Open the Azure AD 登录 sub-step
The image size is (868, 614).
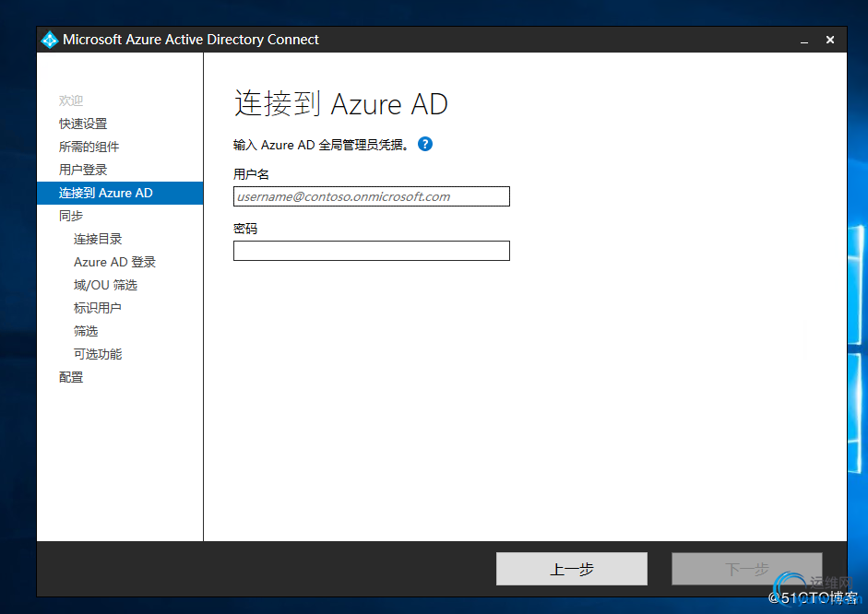tap(114, 262)
